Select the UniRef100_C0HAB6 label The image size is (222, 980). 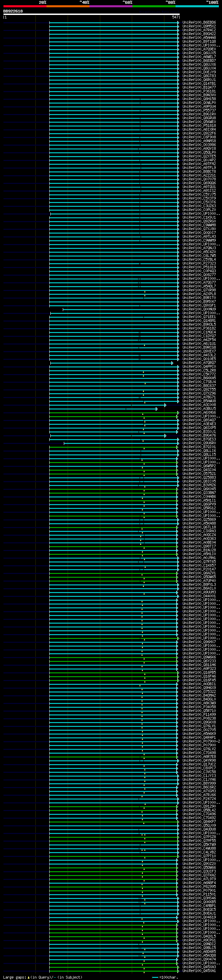coord(199,496)
